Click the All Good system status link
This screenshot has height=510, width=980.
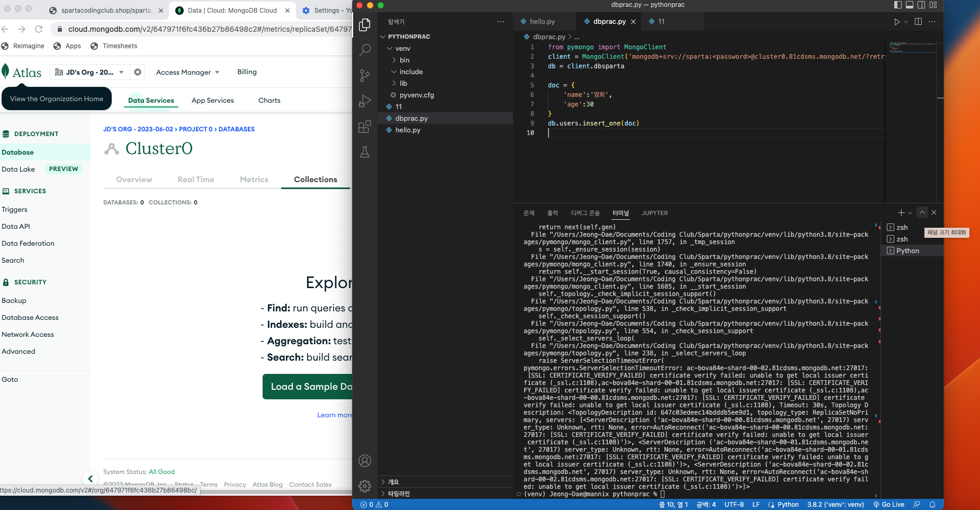click(161, 472)
